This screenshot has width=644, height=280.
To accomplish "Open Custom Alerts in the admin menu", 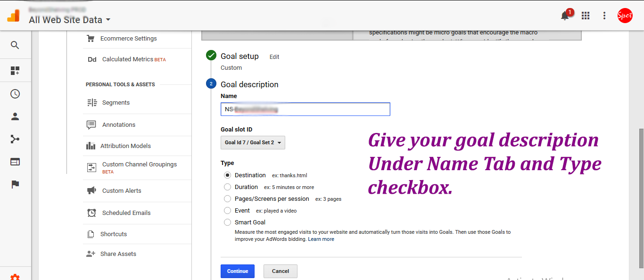I will tap(121, 191).
